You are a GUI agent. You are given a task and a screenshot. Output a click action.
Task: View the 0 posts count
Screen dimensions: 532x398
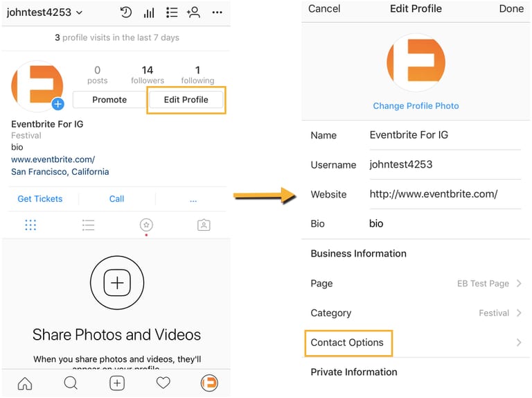point(98,75)
